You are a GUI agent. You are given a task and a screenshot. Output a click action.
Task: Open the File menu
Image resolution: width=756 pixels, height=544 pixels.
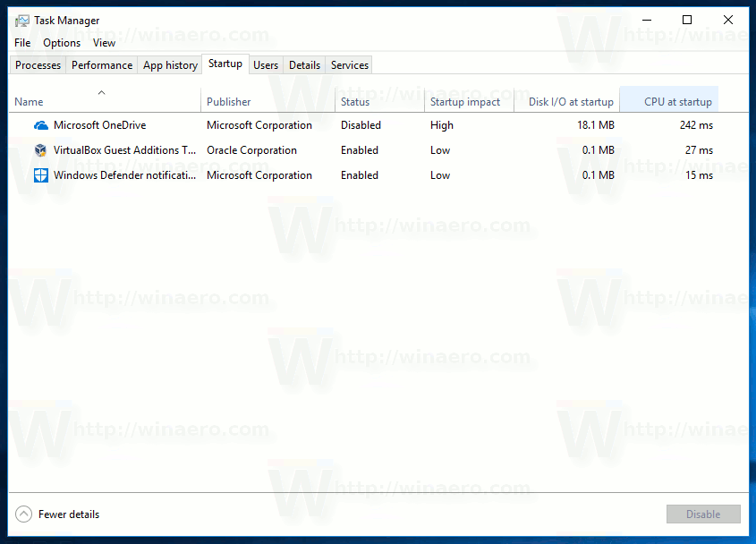point(21,42)
